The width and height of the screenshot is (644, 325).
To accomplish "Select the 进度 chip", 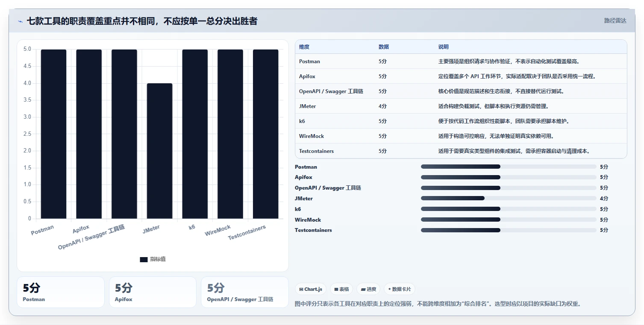I will (x=368, y=289).
